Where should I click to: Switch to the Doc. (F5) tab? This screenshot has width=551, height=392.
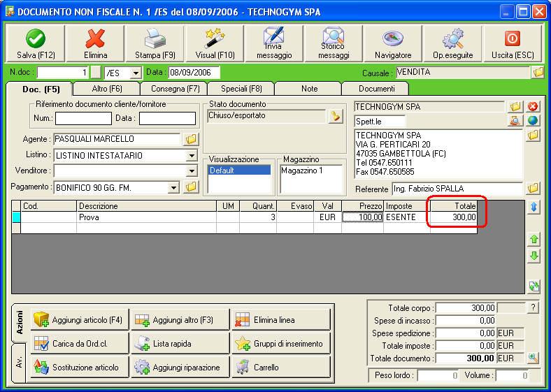coord(41,89)
